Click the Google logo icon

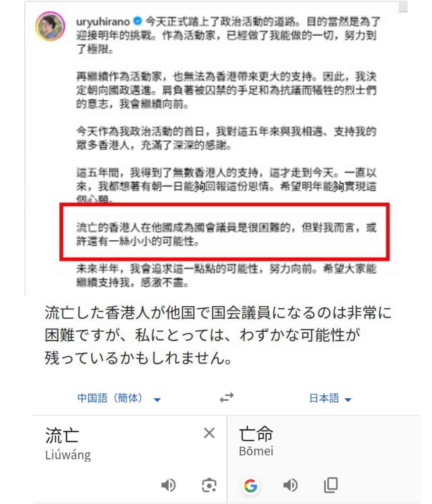[x=250, y=486]
